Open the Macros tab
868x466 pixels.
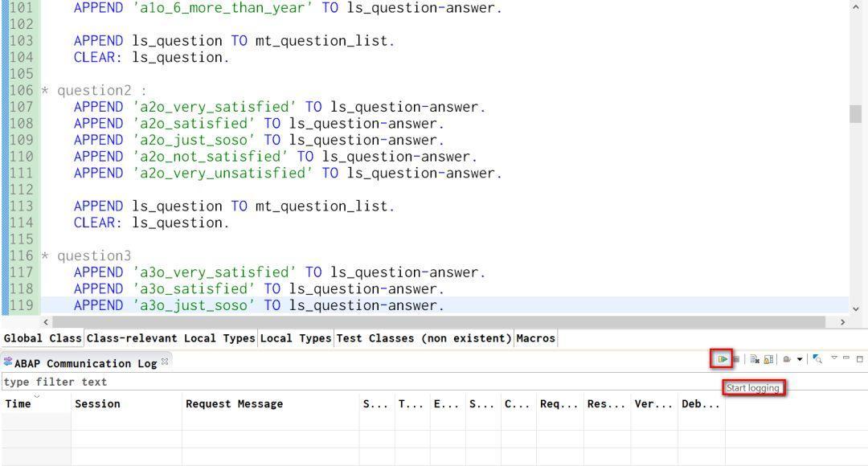tap(536, 338)
